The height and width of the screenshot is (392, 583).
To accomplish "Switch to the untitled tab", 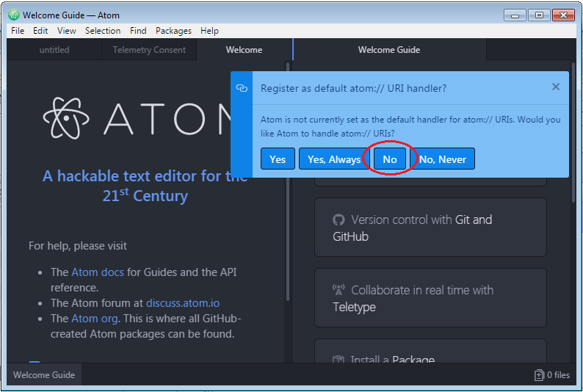I will tap(54, 50).
